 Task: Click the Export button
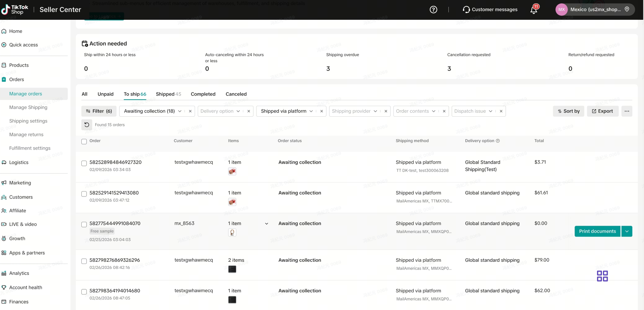(602, 111)
